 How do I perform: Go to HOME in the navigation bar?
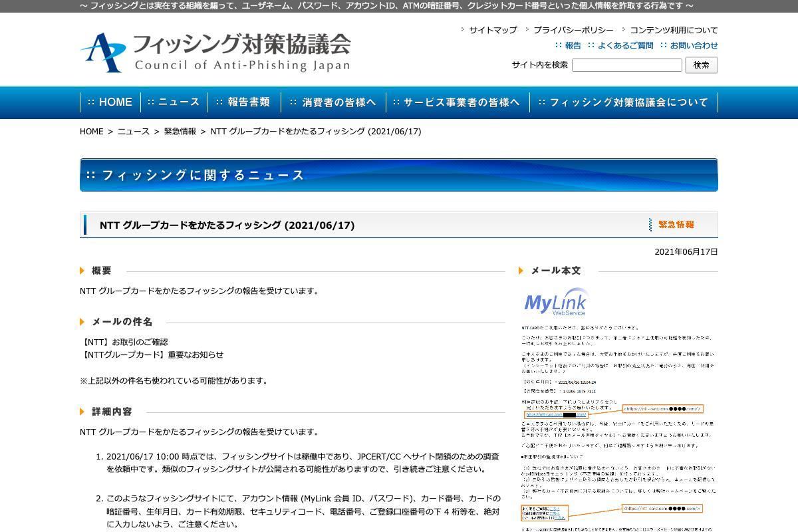click(x=110, y=102)
